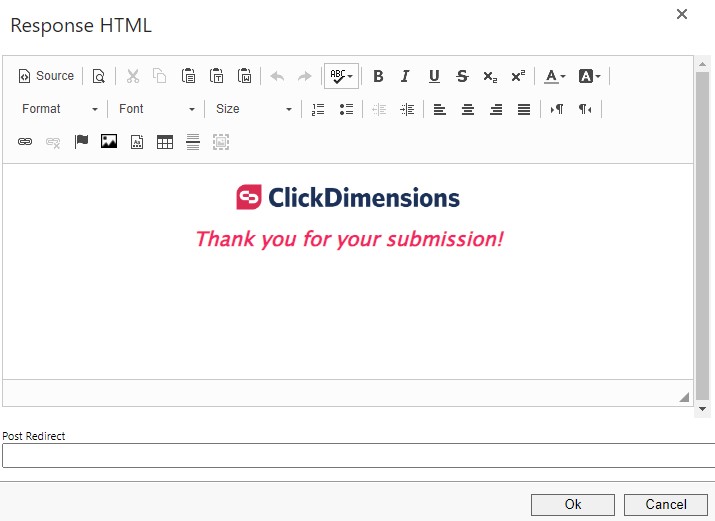Click the editor resize handle corner

click(x=684, y=397)
